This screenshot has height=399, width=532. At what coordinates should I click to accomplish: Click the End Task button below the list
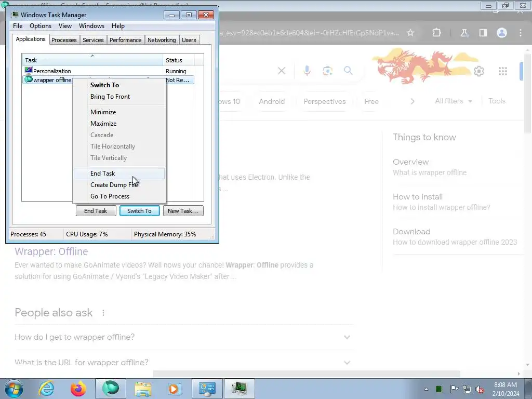[96, 211]
